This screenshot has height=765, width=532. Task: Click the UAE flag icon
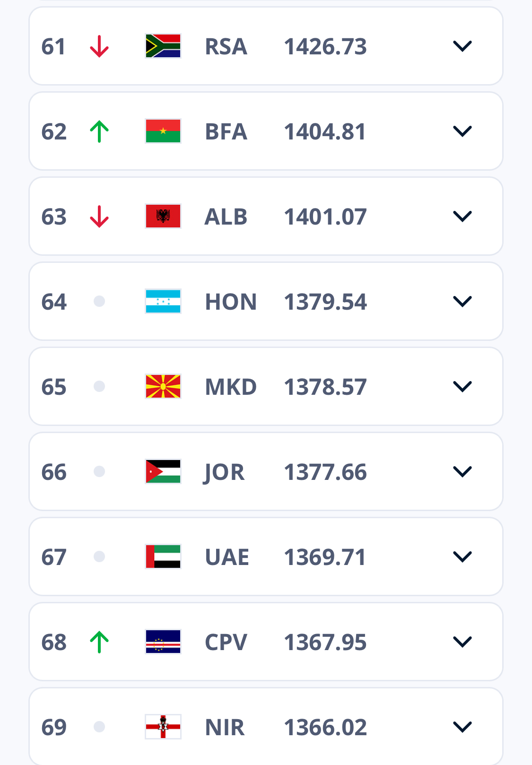pos(163,556)
